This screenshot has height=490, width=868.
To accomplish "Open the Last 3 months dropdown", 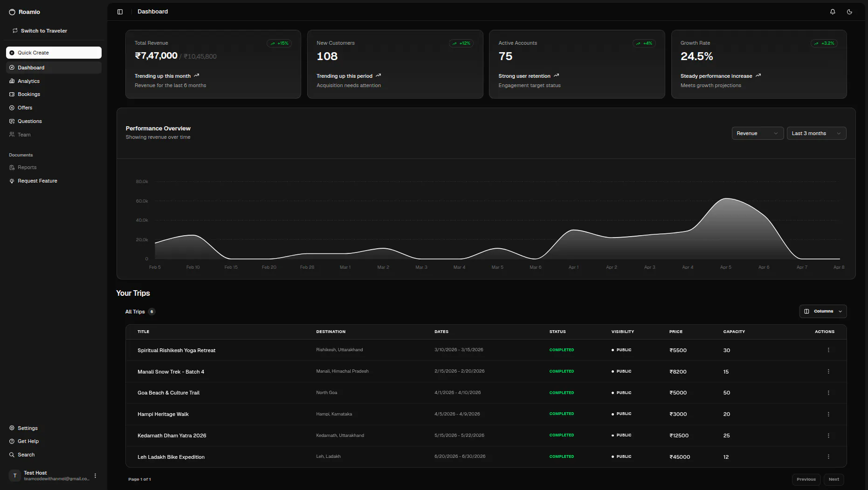I will 816,133.
